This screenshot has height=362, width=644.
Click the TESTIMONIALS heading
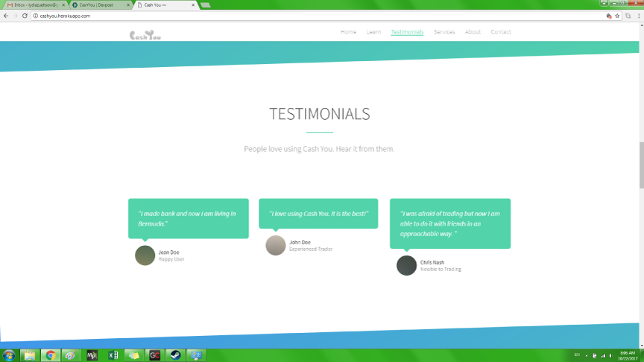(320, 114)
